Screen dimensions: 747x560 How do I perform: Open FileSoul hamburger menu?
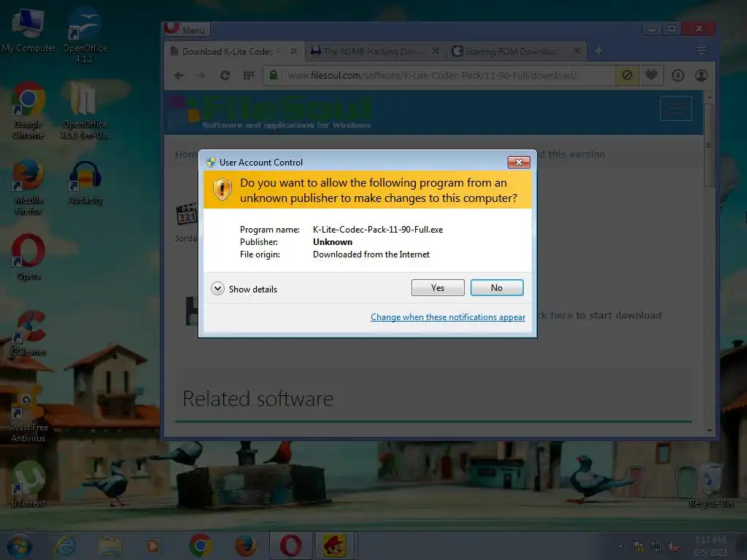pyautogui.click(x=676, y=109)
